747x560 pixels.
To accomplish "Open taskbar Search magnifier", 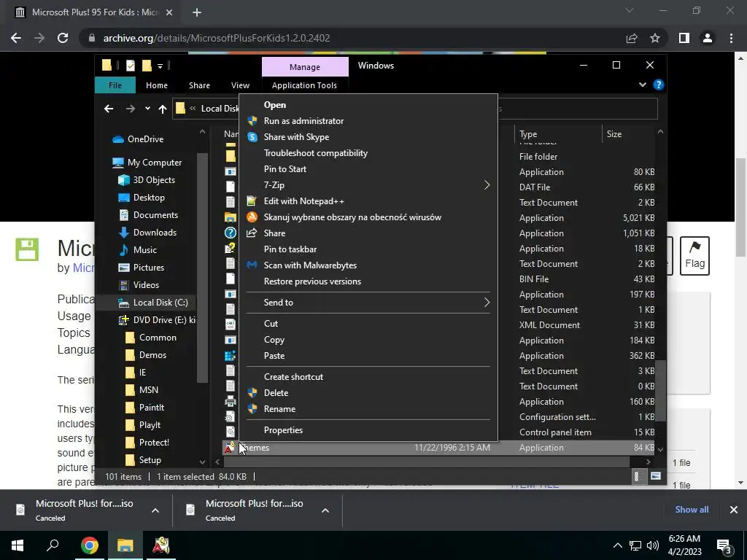I will pyautogui.click(x=53, y=545).
